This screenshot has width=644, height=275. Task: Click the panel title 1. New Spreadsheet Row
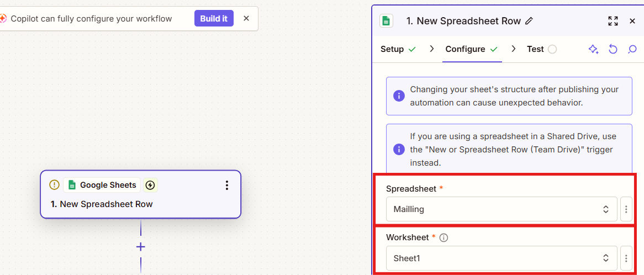(463, 21)
